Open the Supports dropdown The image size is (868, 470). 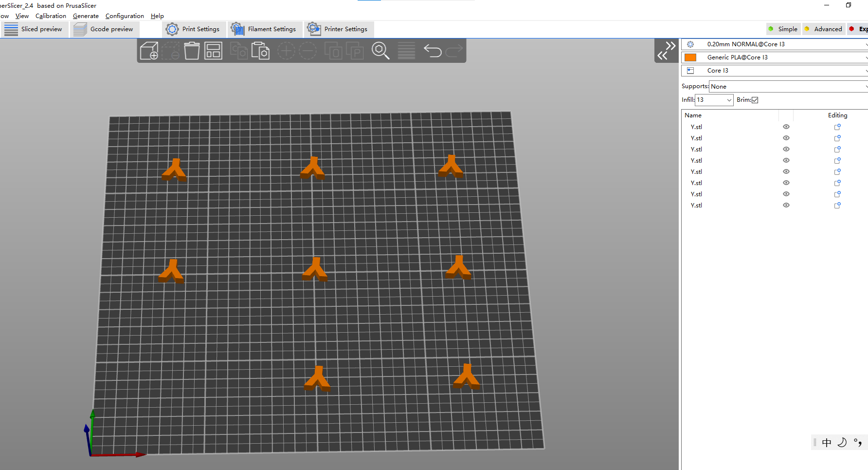[788, 87]
